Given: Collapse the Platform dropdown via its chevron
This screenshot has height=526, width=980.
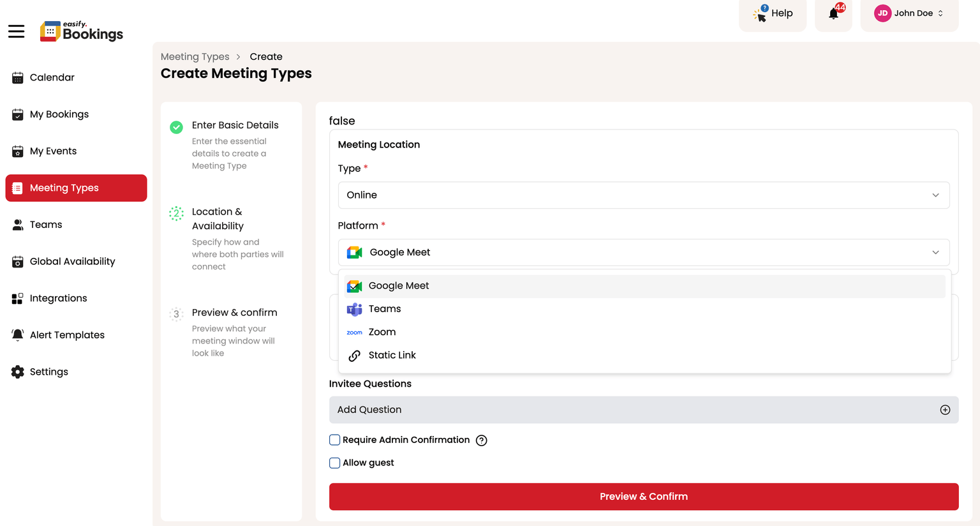Looking at the screenshot, I should point(935,253).
